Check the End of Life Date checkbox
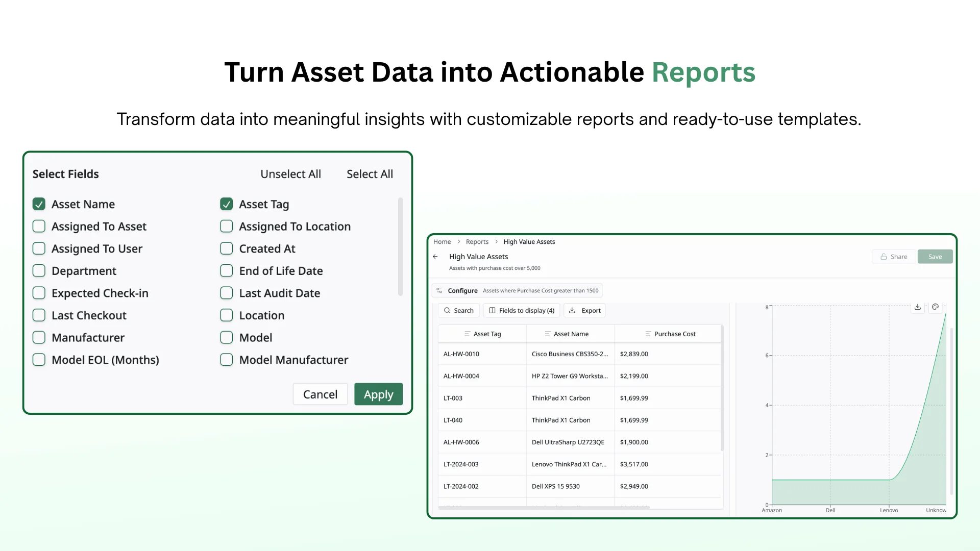The image size is (980, 551). click(x=227, y=271)
